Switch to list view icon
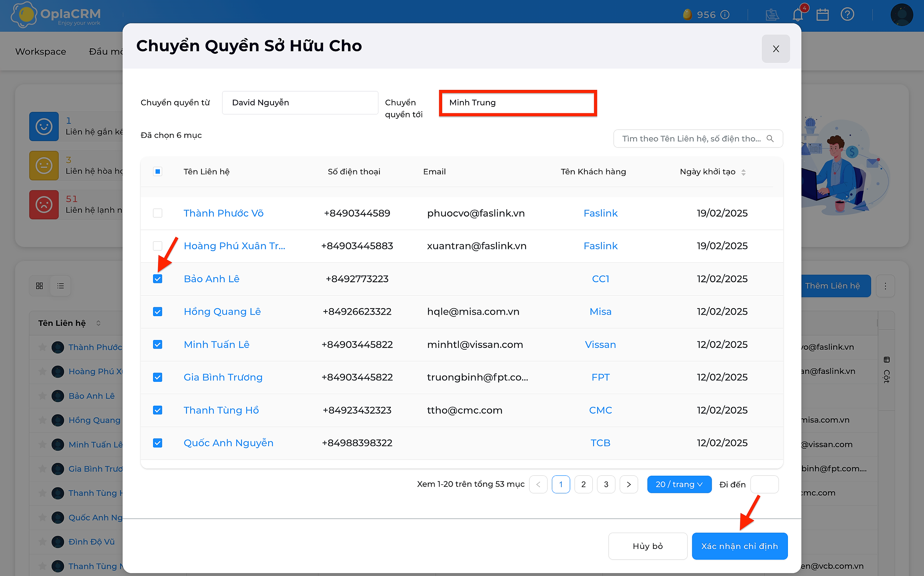924x576 pixels. [61, 286]
